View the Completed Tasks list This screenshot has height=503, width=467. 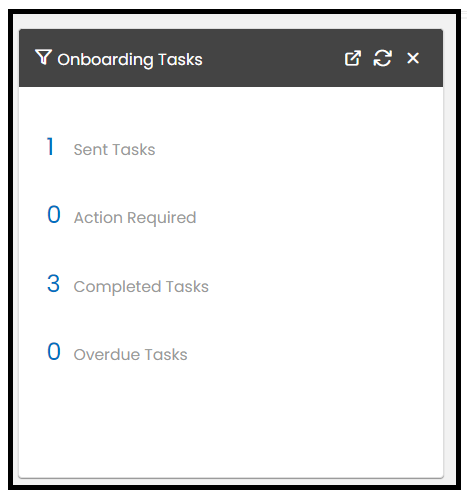click(x=141, y=287)
